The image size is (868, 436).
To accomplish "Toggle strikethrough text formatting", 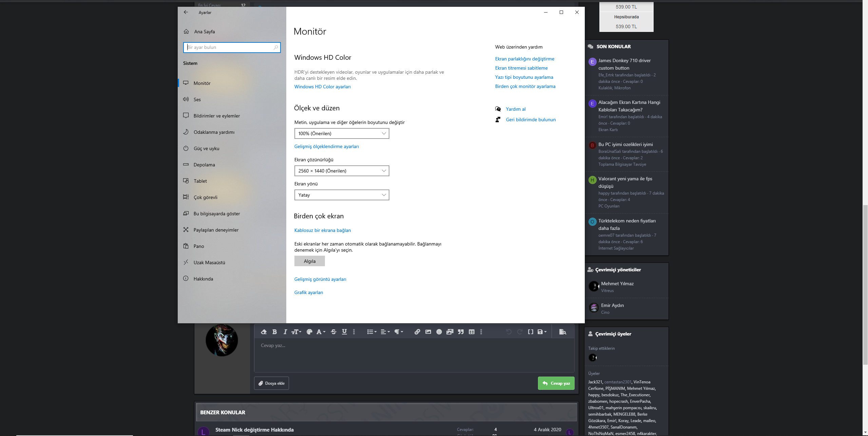I will coord(333,332).
